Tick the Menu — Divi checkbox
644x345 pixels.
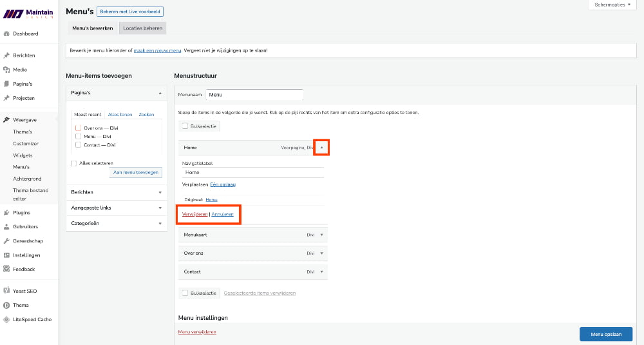(78, 136)
